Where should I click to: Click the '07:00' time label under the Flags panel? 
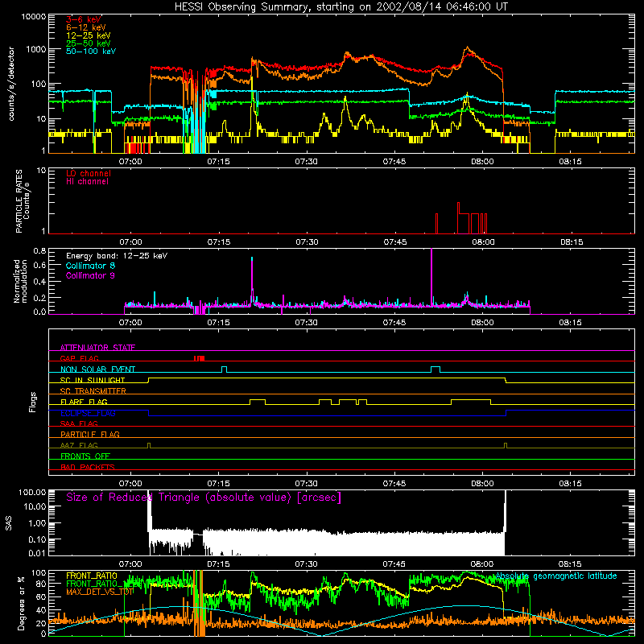130,484
